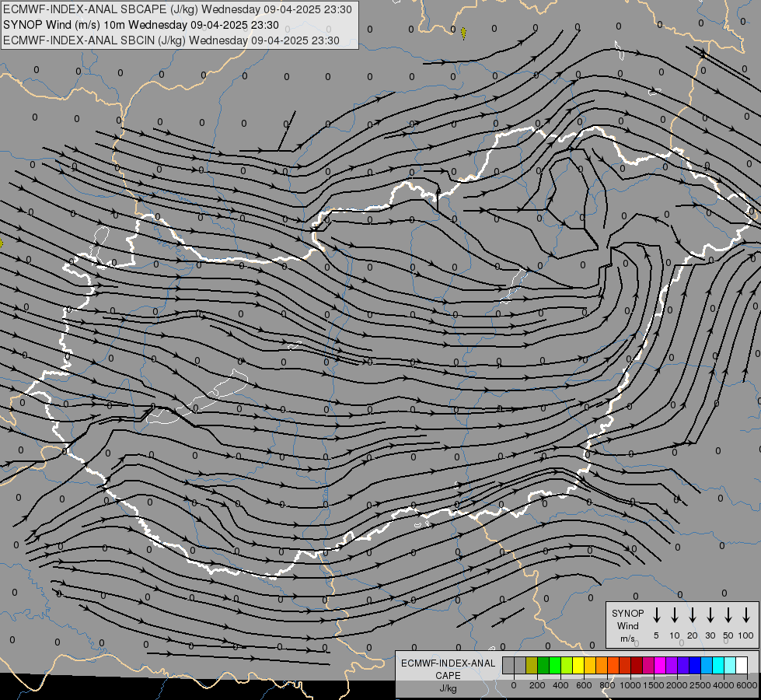Select the 20 m/s wind arrow in legend
The image size is (761, 700).
point(692,615)
